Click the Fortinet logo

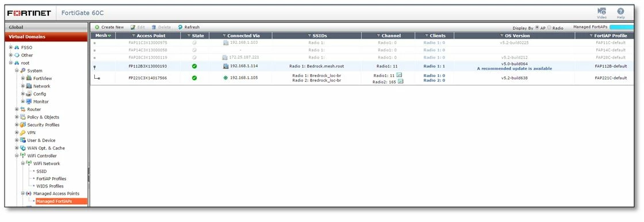(29, 13)
